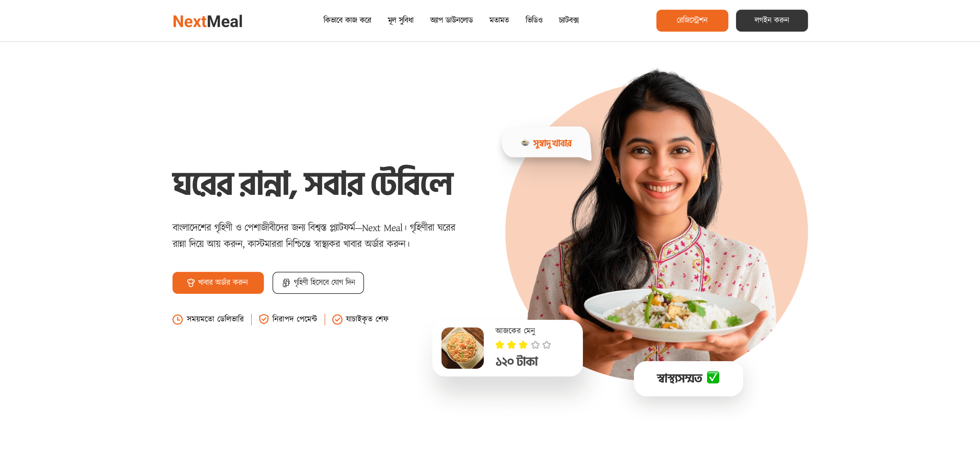Image resolution: width=980 pixels, height=455 pixels.
Task: Click the orange রেজিস্ট্রেশন button
Action: (692, 20)
